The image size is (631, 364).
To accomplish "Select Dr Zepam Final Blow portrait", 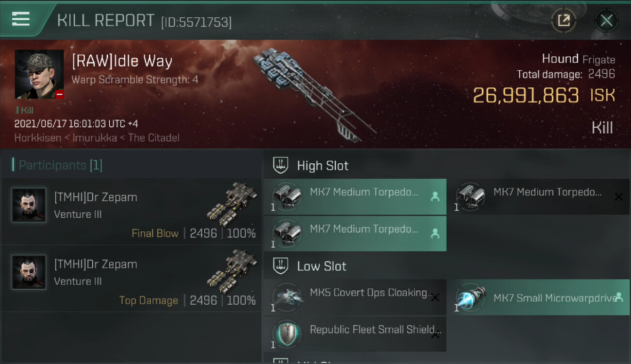I will 29,205.
